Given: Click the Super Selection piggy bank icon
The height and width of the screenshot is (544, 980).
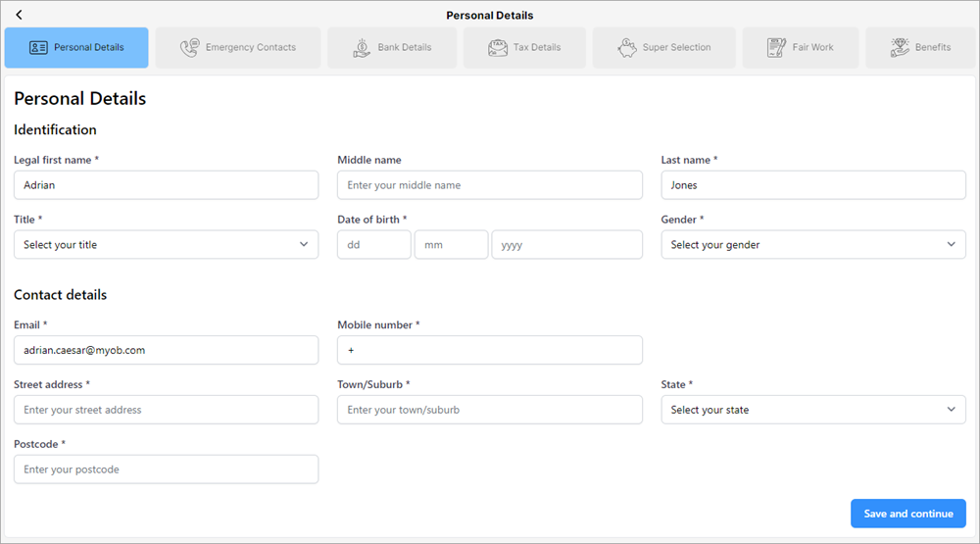Looking at the screenshot, I should click(x=627, y=47).
